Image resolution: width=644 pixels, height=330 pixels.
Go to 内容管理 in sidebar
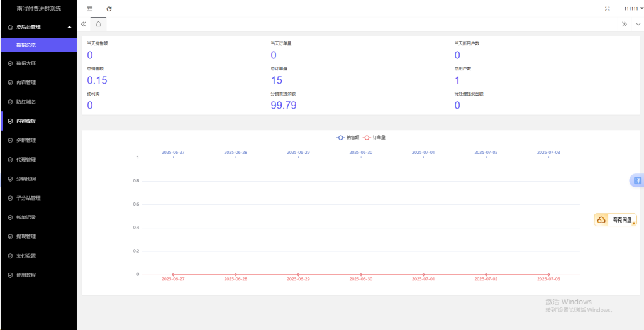26,82
